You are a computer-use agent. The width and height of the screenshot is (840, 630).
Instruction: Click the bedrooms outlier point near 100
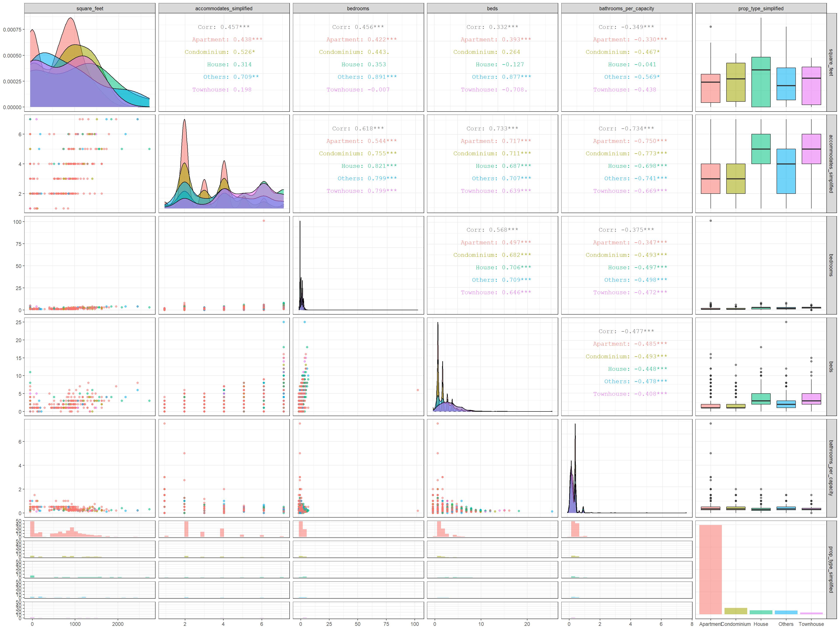tap(264, 221)
